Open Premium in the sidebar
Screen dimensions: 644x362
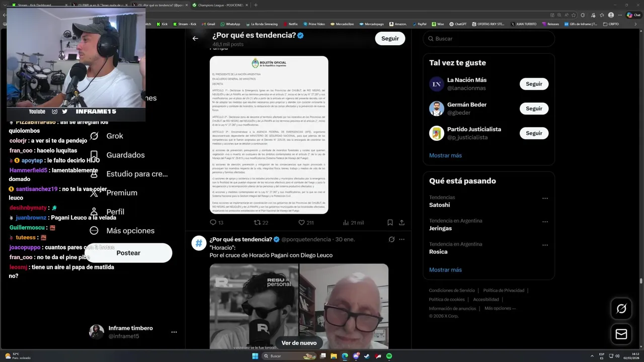(113, 193)
